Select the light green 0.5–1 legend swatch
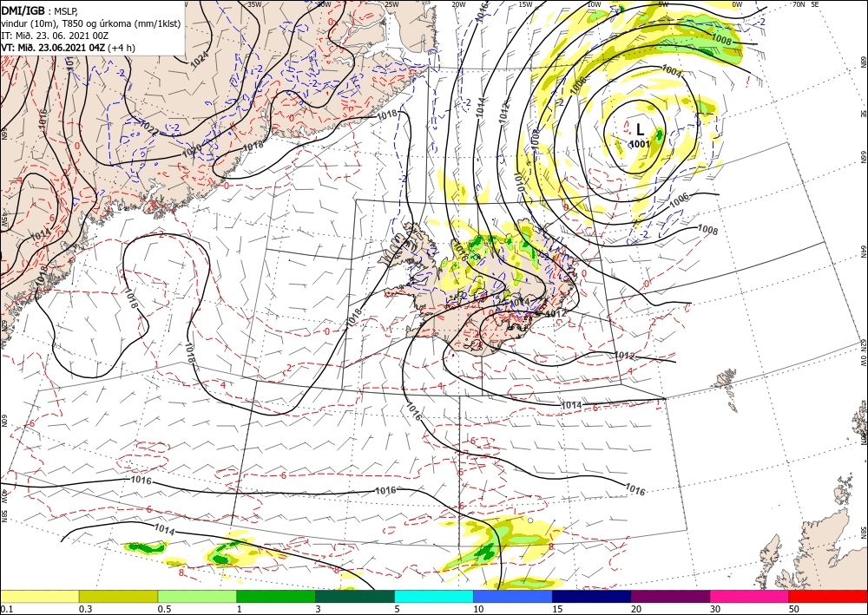The image size is (868, 615). point(197,596)
